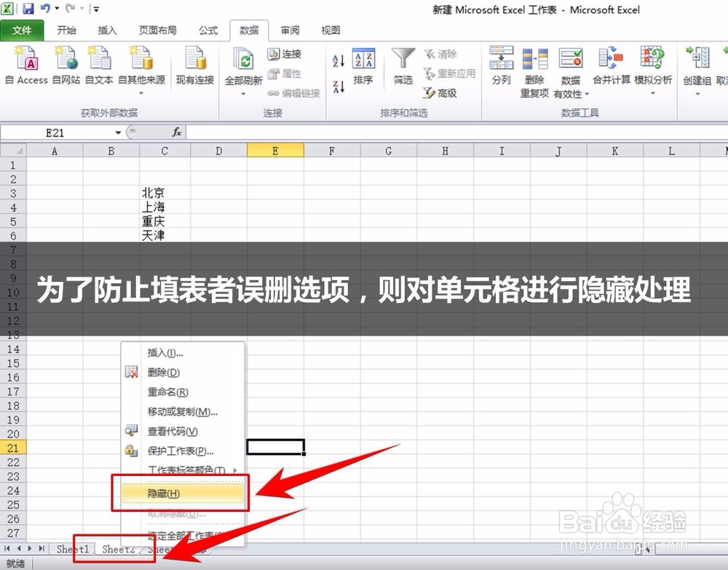This screenshot has height=570, width=728.
Task: Choose Delete (删除) in context menu
Action: coord(183,373)
